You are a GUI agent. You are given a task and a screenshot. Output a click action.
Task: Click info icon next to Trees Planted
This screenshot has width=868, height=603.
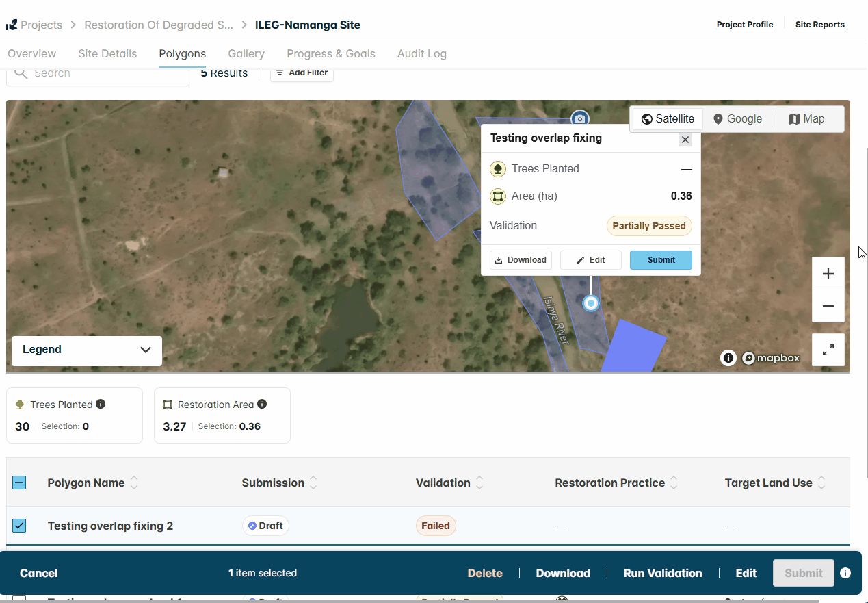[101, 404]
